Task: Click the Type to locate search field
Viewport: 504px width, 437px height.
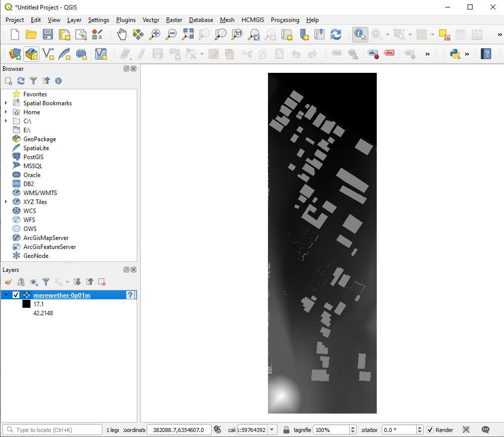Action: point(52,430)
